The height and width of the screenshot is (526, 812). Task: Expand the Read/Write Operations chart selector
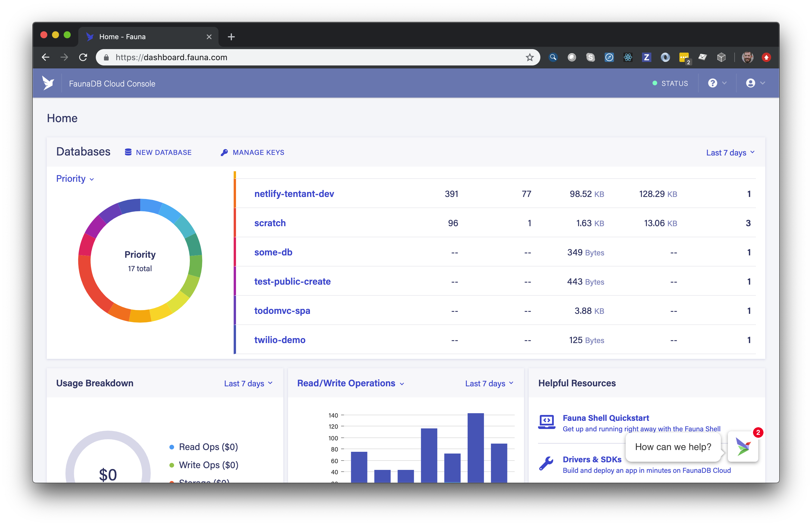point(351,383)
